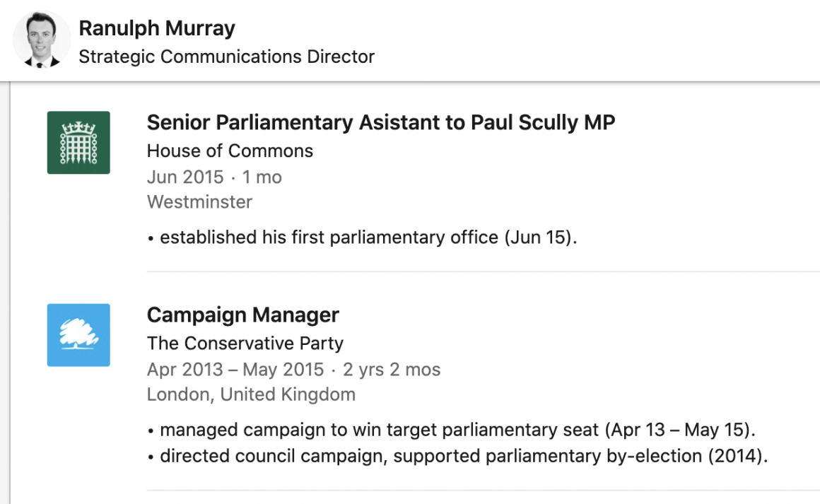Open Senior Parliamentary Asistant to Paul Scully MP
This screenshot has width=820, height=504.
pos(381,122)
